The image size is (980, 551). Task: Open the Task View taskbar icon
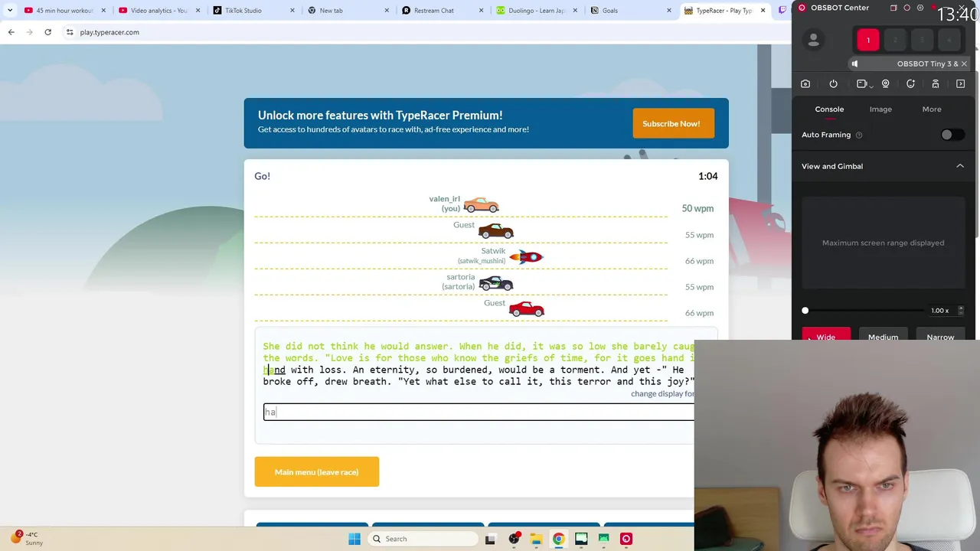coord(490,539)
